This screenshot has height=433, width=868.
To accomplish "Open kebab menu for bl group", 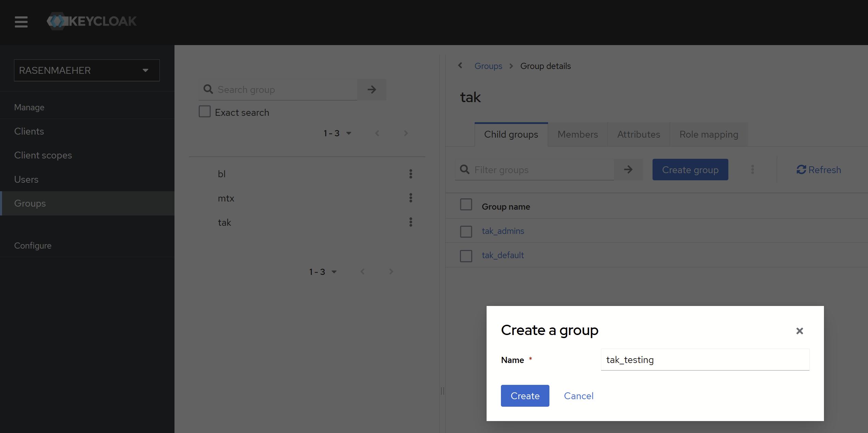I will click(410, 174).
